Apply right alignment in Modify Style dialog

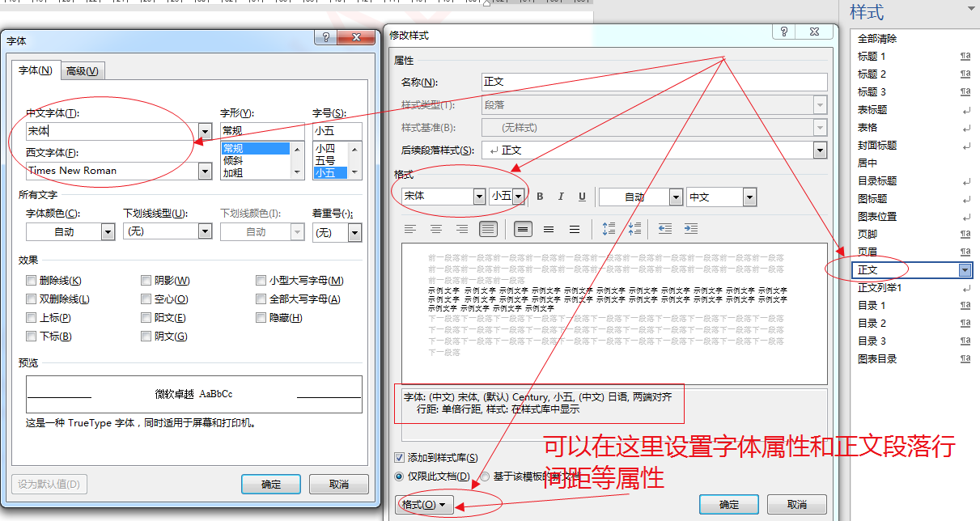(462, 229)
